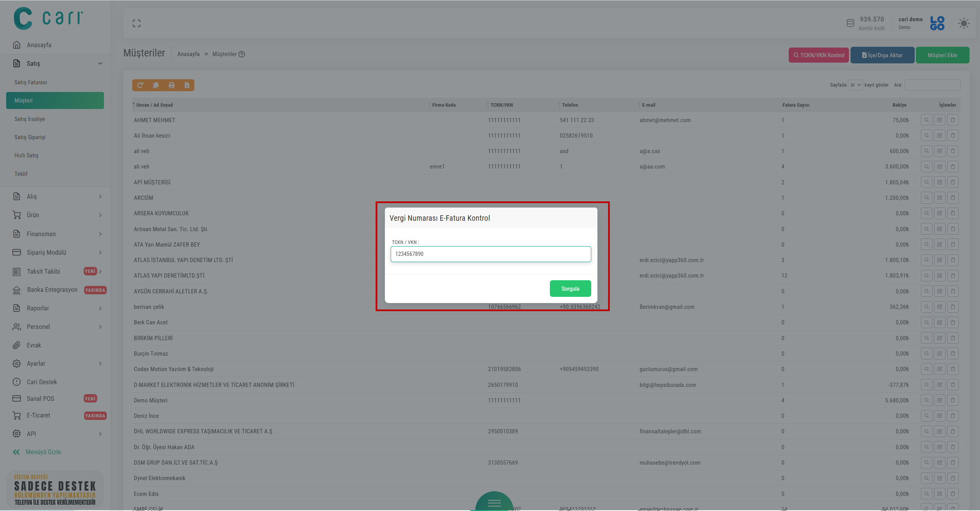
Task: Click the TCKN / VKN input field
Action: click(490, 254)
